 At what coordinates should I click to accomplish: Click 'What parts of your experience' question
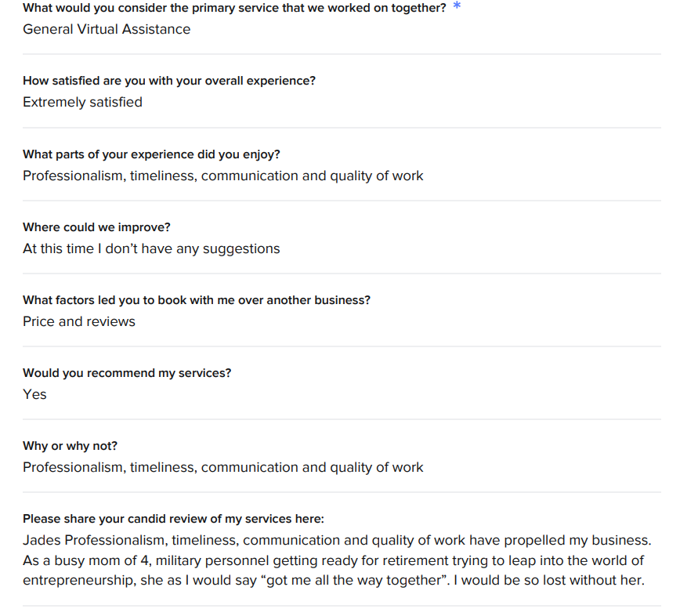click(151, 154)
